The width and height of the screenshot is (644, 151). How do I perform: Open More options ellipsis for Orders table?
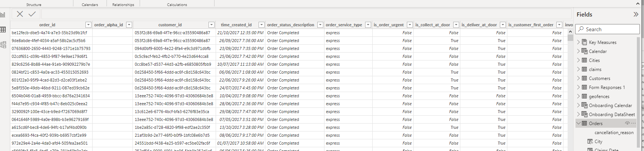[633, 123]
